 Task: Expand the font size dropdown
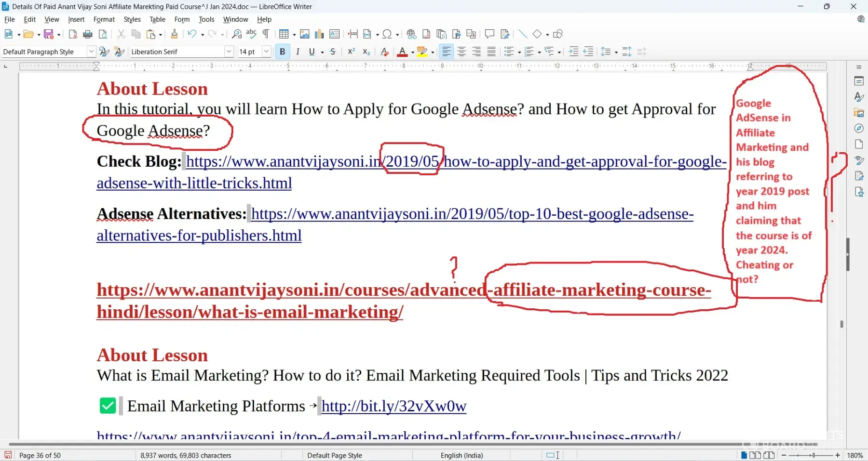click(266, 52)
